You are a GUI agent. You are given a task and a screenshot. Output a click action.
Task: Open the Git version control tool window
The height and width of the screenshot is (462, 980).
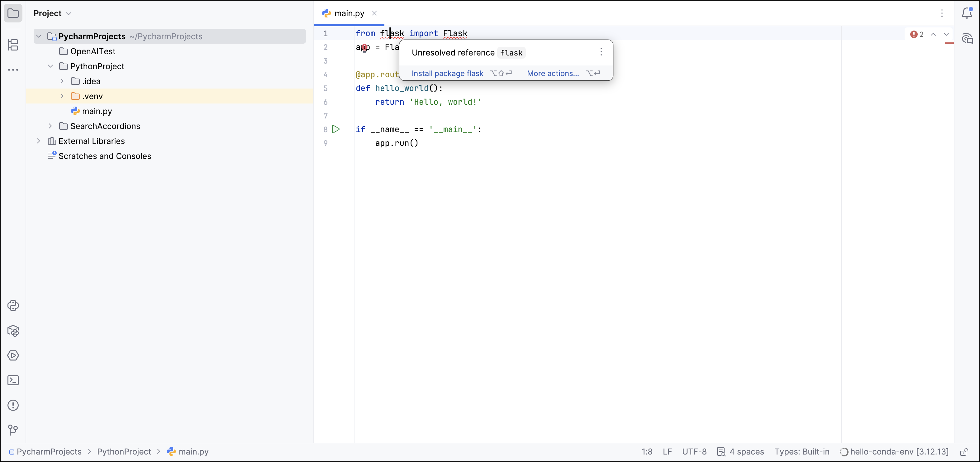13,430
